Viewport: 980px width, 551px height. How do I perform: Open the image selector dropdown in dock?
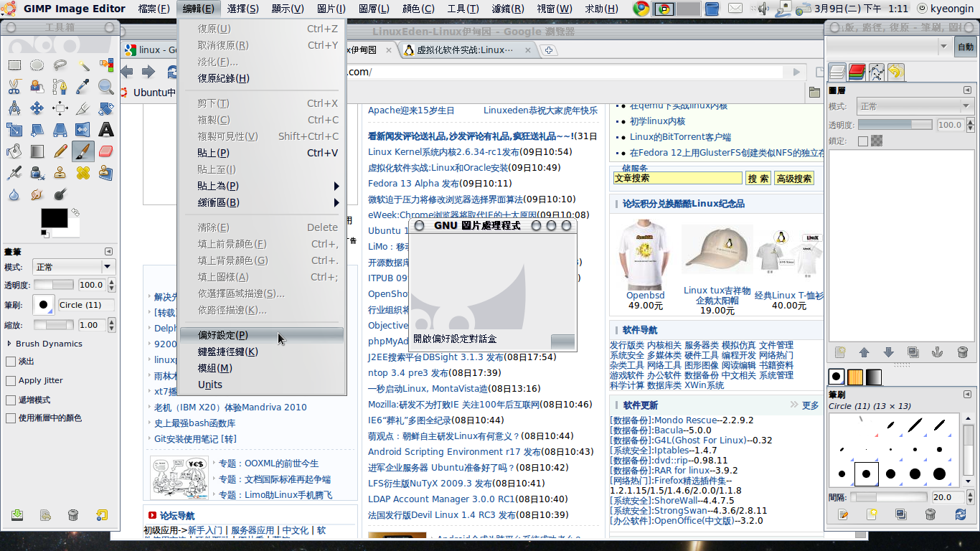(x=888, y=47)
